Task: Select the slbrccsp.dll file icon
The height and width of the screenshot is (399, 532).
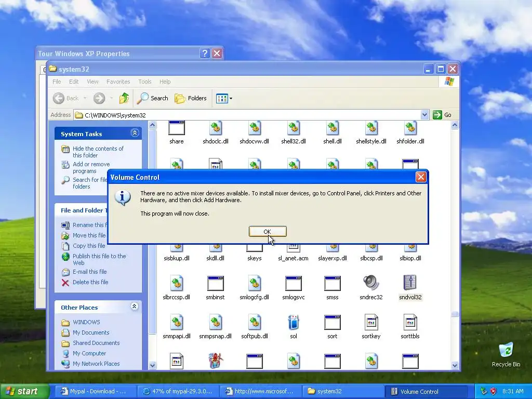Action: [177, 283]
